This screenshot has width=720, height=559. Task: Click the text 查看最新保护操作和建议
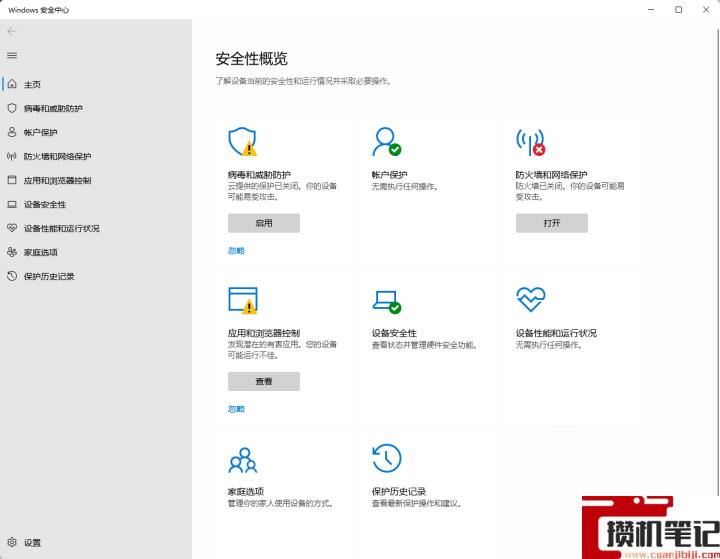[x=416, y=503]
